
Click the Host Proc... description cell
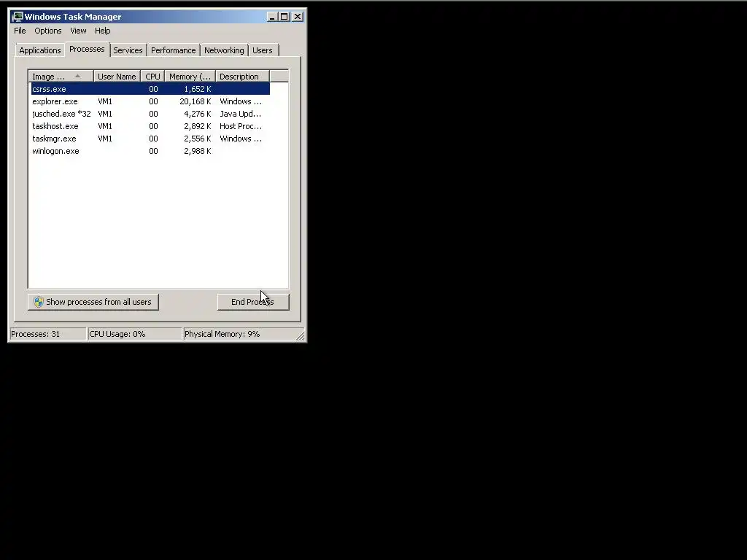pyautogui.click(x=241, y=126)
